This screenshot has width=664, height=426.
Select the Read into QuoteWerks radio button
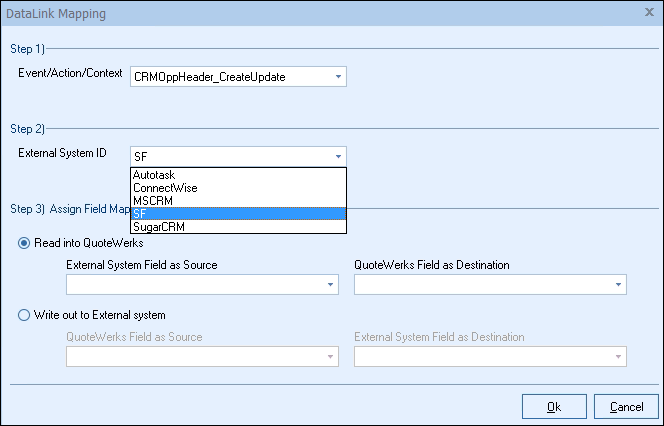pyautogui.click(x=25, y=243)
